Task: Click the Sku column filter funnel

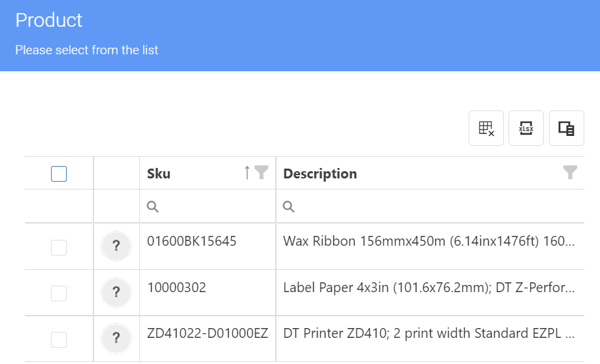Action: tap(261, 173)
